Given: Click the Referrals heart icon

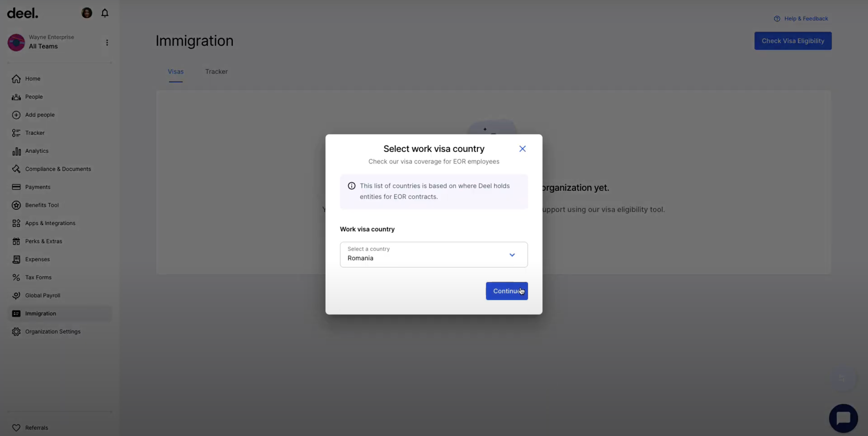Looking at the screenshot, I should (x=16, y=428).
